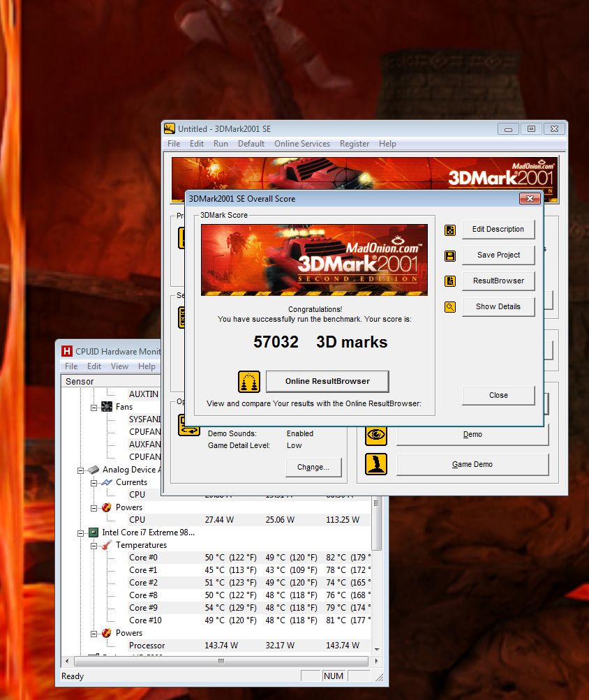The image size is (589, 700).
Task: Click the options icon left of Demo Sounds
Action: pyautogui.click(x=189, y=425)
